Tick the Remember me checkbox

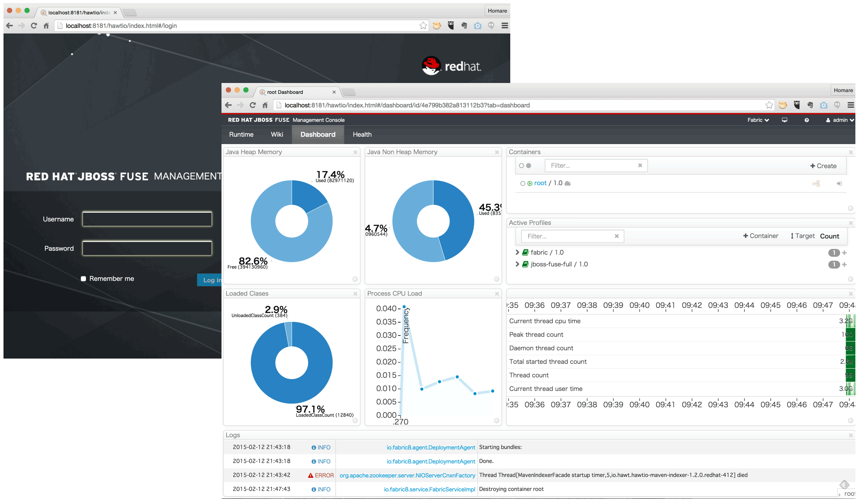coord(83,279)
